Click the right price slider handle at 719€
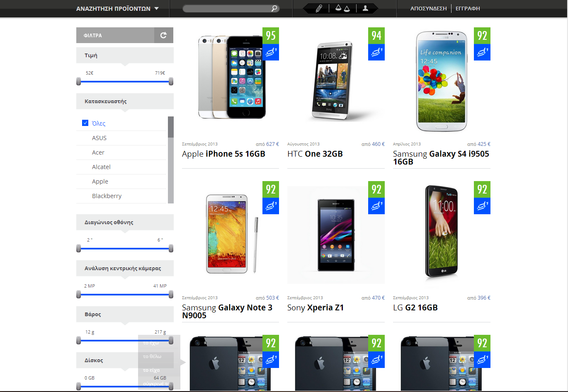The height and width of the screenshot is (392, 568). click(x=171, y=81)
